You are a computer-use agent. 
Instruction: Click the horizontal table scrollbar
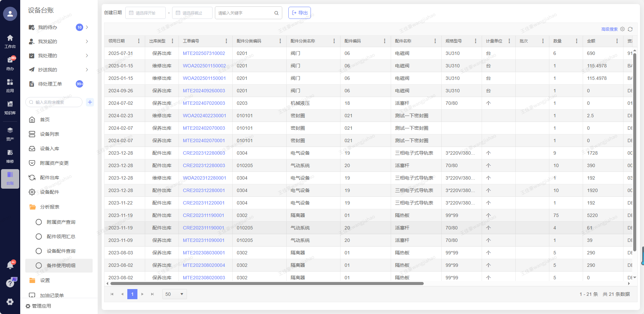(x=267, y=284)
